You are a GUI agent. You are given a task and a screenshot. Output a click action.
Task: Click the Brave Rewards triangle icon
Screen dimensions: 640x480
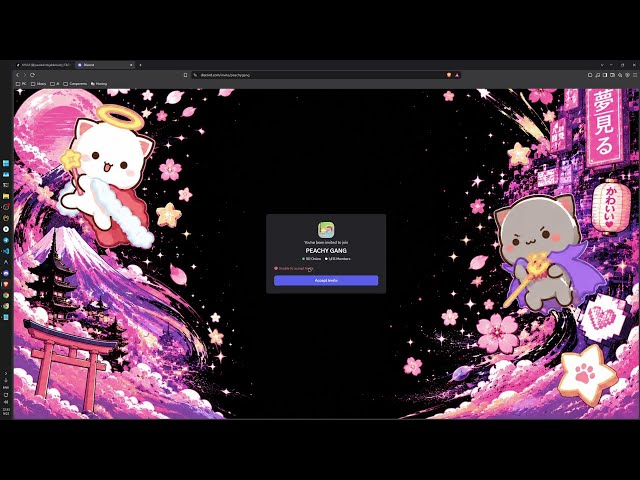pos(457,75)
